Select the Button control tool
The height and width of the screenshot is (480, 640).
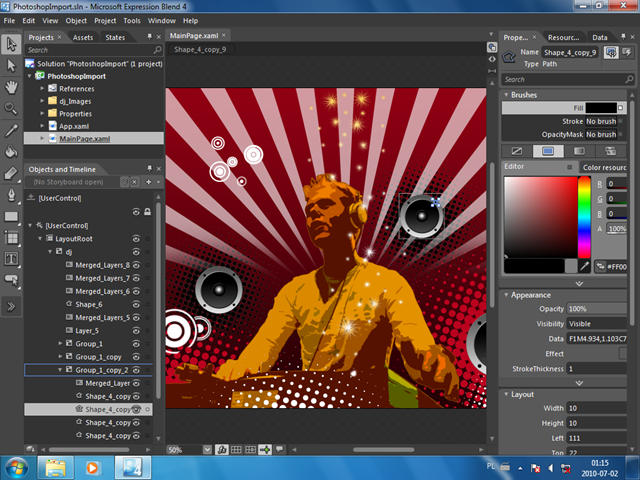pos(11,280)
